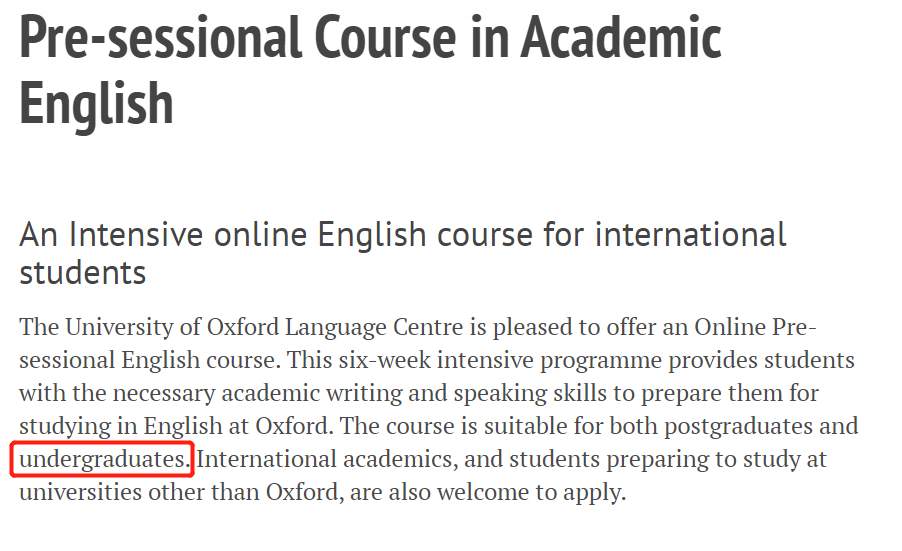Click the "Pre-sessional Course in Academic" title line
902x551 pixels.
tap(370, 37)
